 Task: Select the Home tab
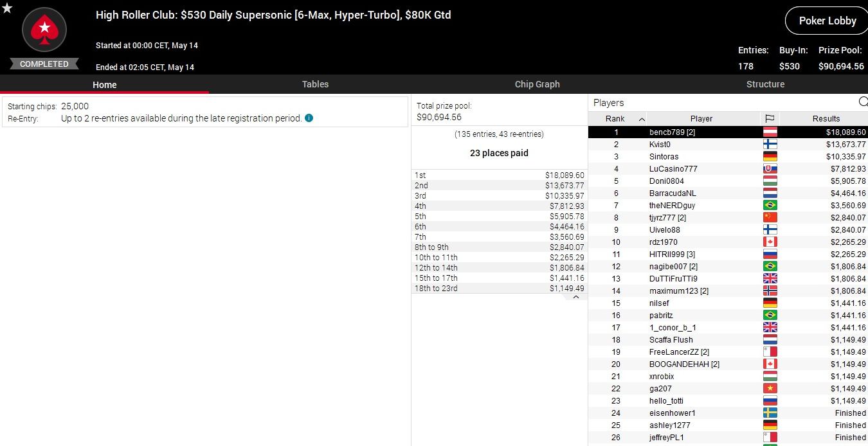104,85
